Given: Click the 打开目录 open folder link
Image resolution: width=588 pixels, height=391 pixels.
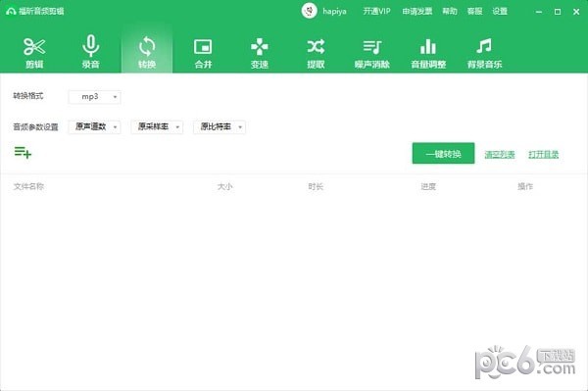Looking at the screenshot, I should [543, 154].
